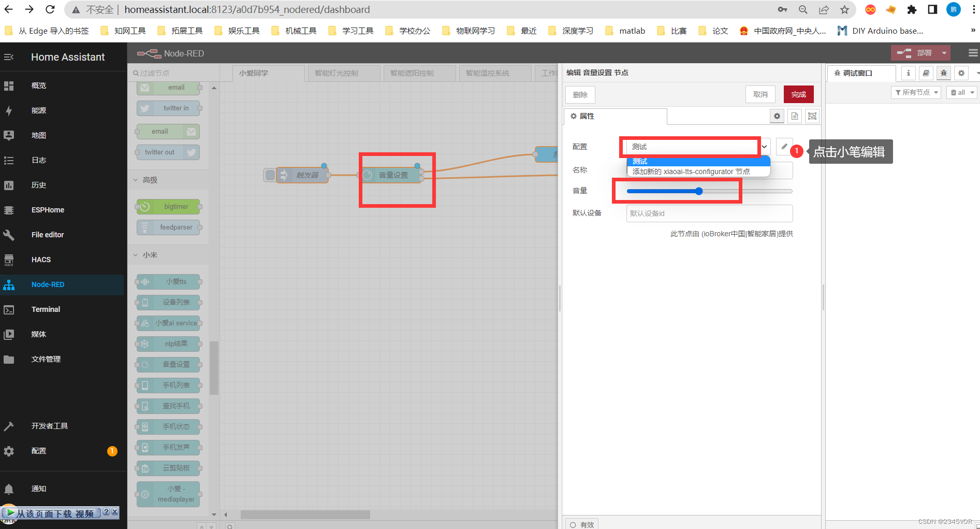Click 完成 to finish editing
Viewport: 980px width, 529px height.
click(799, 94)
